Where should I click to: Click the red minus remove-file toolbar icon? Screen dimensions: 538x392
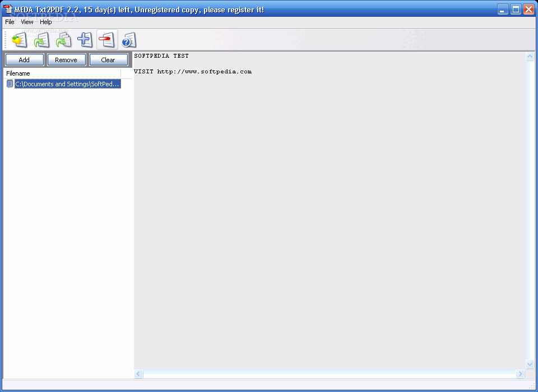point(107,40)
